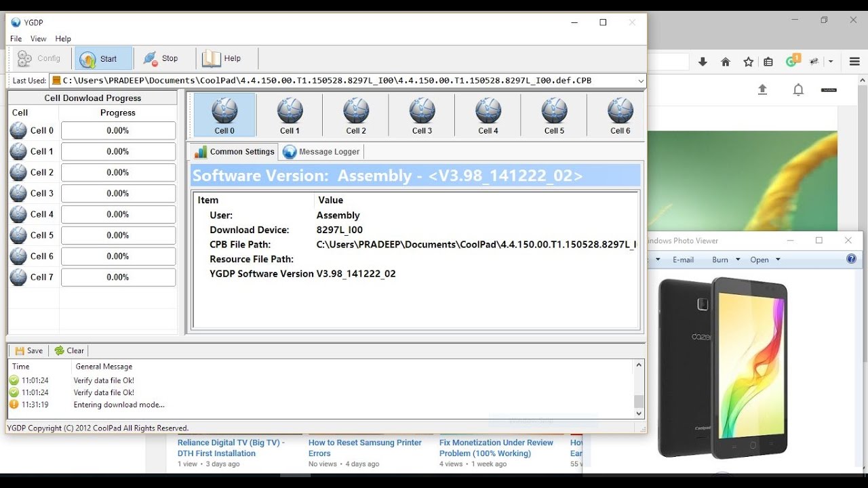
Task: Clear the message log
Action: [x=69, y=350]
